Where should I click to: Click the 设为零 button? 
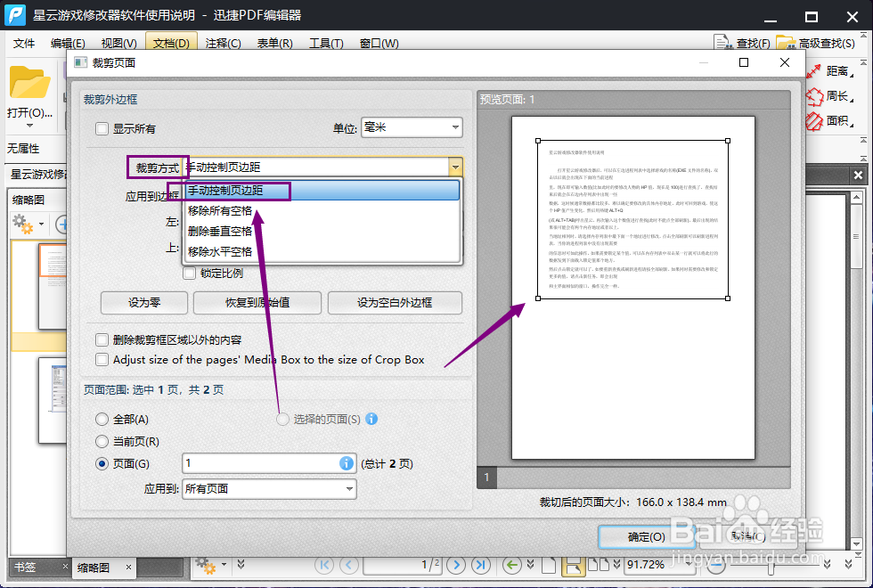[x=144, y=303]
